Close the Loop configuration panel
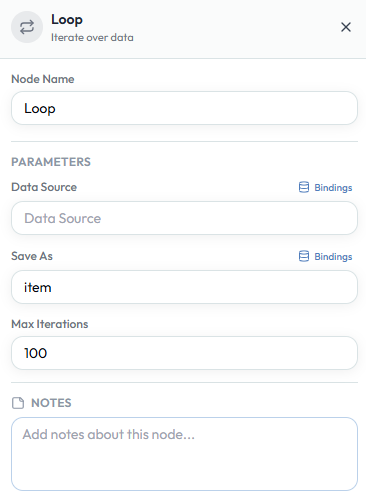 (346, 27)
